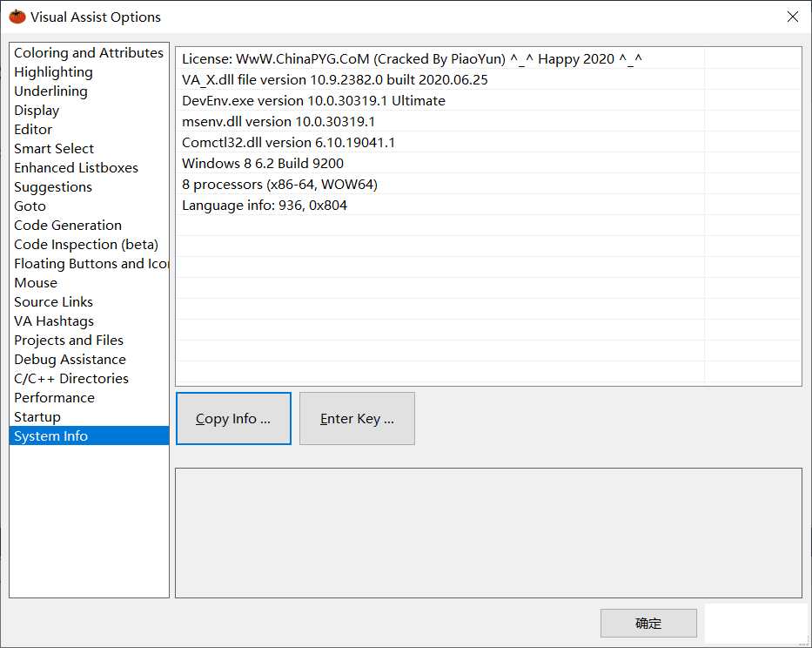Select the Performance category
This screenshot has height=648, width=812.
[89, 398]
